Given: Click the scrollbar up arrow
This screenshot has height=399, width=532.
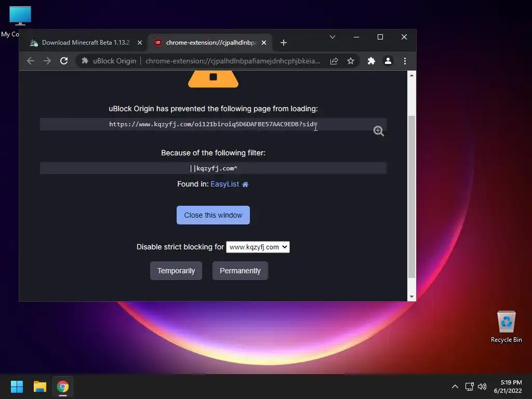Looking at the screenshot, I should [411, 75].
